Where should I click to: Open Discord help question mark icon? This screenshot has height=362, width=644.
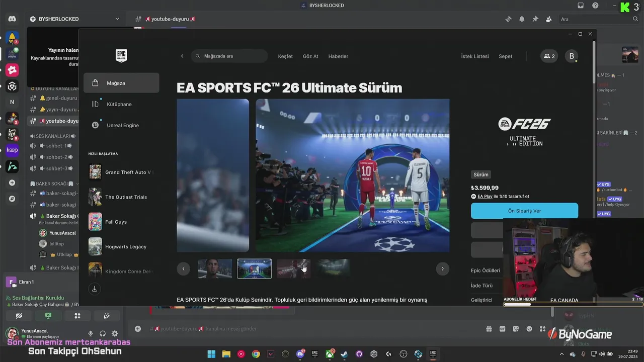click(x=595, y=6)
